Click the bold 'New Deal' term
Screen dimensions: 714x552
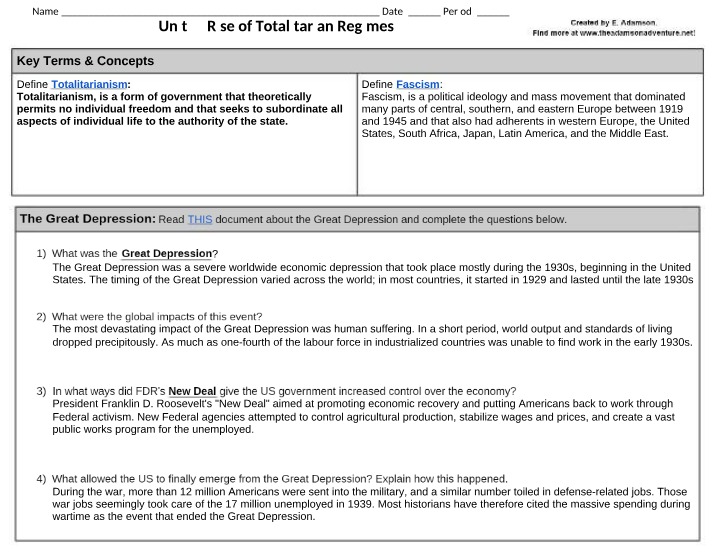point(192,391)
